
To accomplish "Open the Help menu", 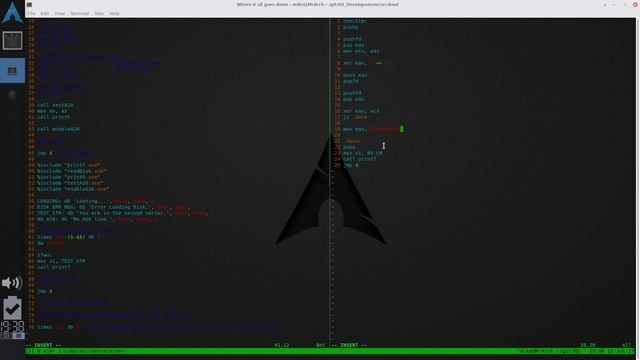I will click(x=114, y=13).
